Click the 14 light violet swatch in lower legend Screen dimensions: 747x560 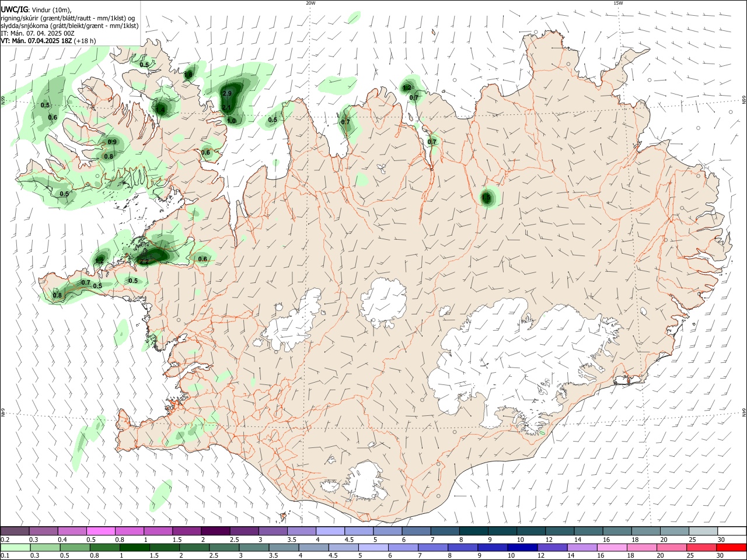[x=581, y=547]
